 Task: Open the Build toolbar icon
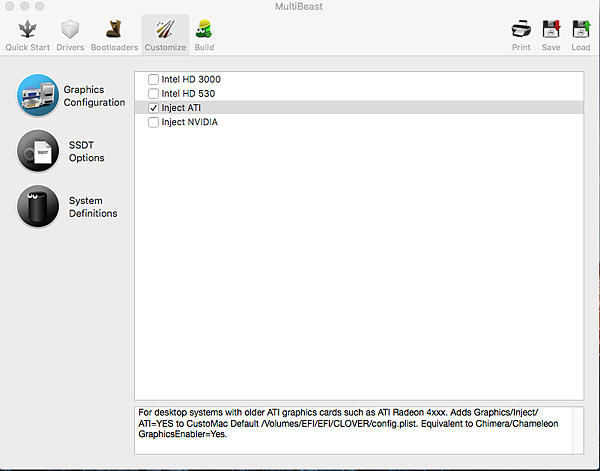point(204,29)
